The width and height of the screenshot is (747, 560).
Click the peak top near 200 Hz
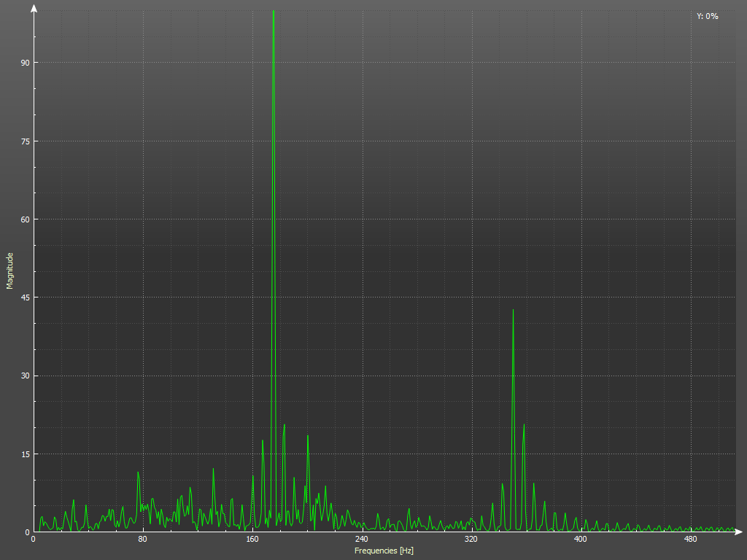308,435
